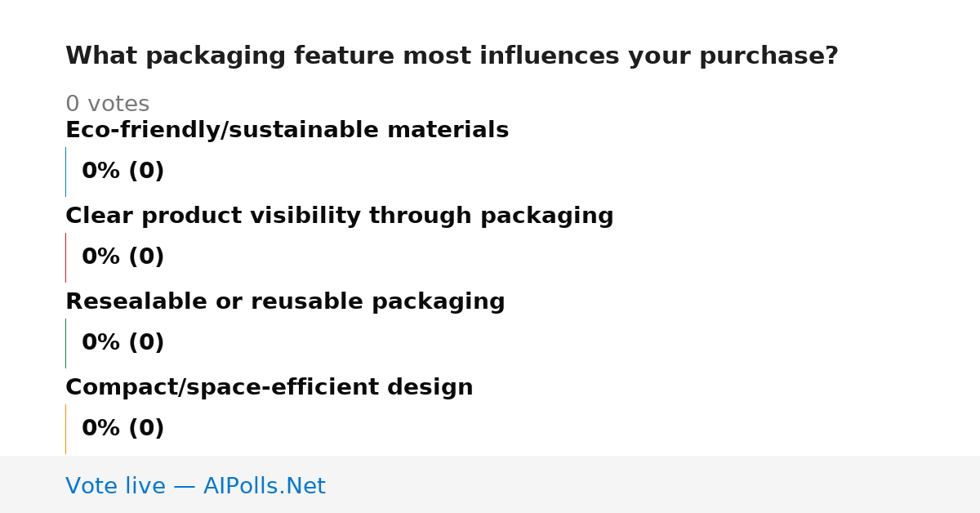The height and width of the screenshot is (513, 980).
Task: Click the poll question title
Action: pos(452,56)
